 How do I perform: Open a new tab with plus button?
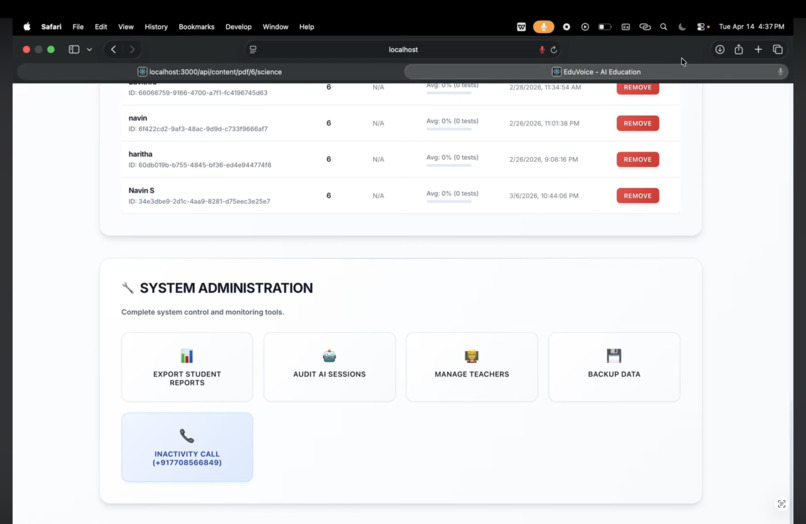coord(758,49)
